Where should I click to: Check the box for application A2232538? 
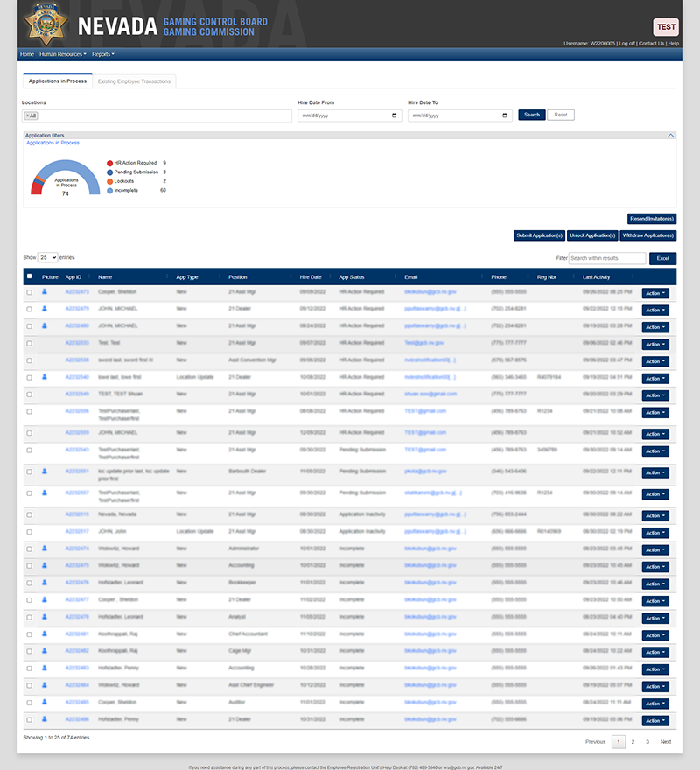click(30, 360)
